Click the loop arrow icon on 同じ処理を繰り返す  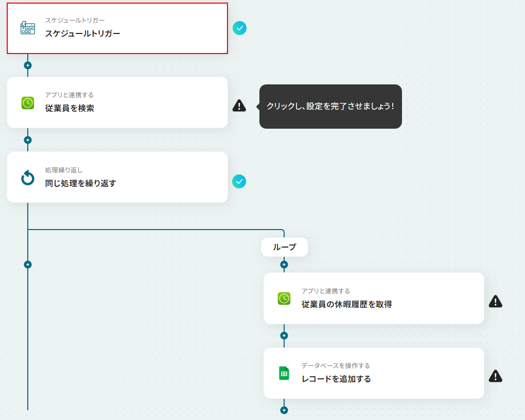28,178
